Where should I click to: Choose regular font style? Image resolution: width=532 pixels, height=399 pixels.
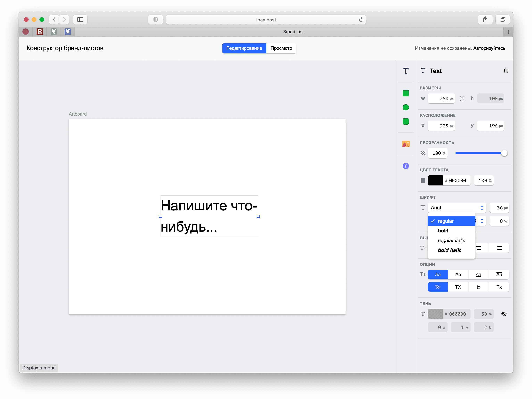click(x=451, y=221)
